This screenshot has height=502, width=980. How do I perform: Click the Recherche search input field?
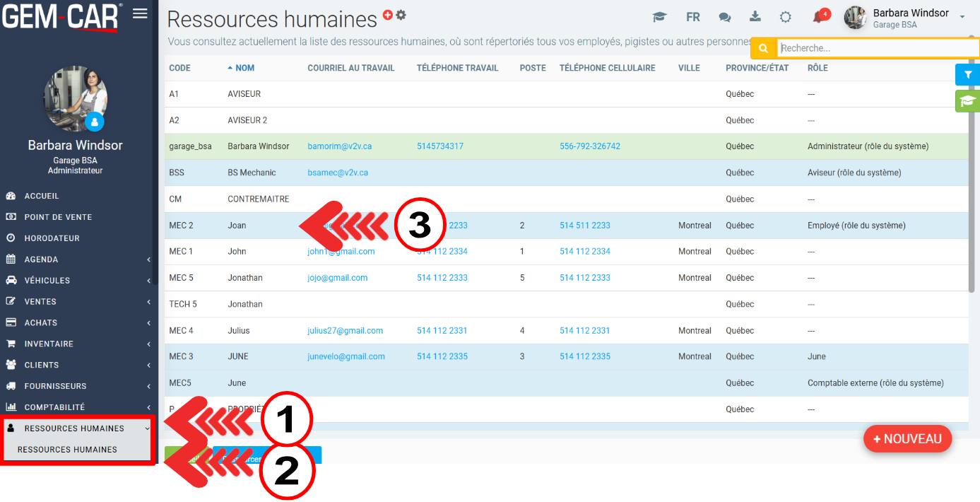coord(876,48)
